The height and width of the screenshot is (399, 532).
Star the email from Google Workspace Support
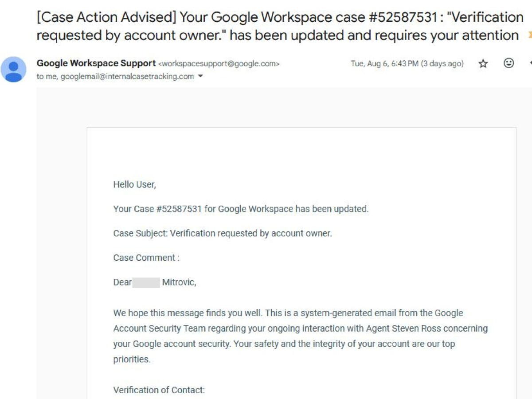483,64
